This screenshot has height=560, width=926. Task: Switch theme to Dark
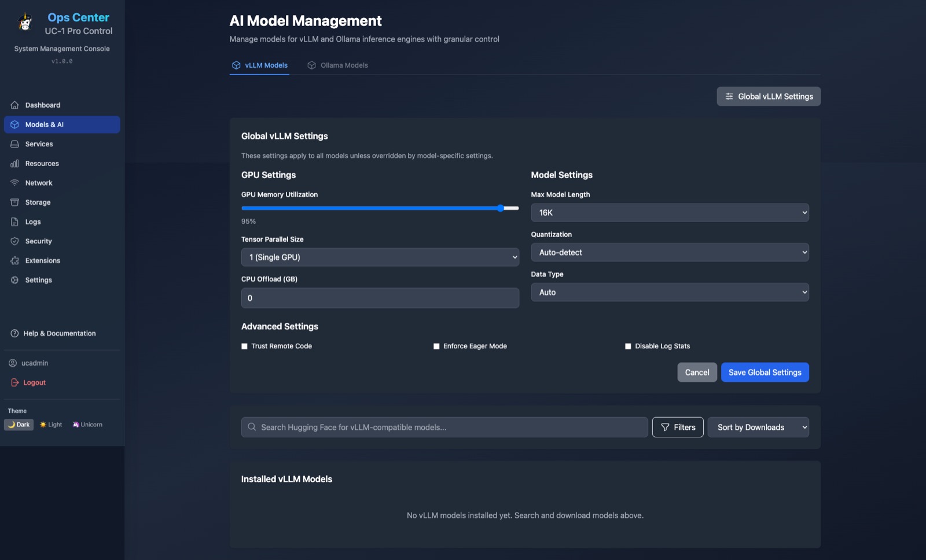click(19, 425)
